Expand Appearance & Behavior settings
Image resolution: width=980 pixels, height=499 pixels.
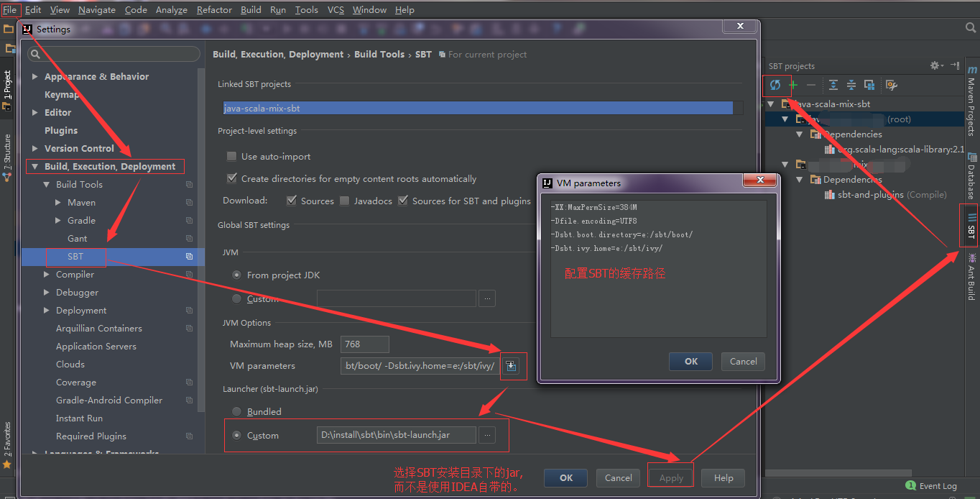tap(35, 77)
